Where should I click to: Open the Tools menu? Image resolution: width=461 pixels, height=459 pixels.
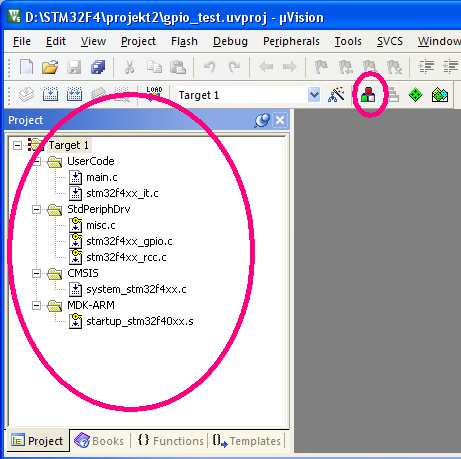(348, 41)
